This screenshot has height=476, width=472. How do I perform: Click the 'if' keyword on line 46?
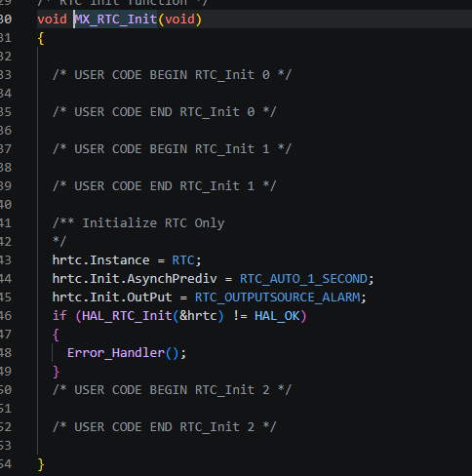tap(59, 316)
